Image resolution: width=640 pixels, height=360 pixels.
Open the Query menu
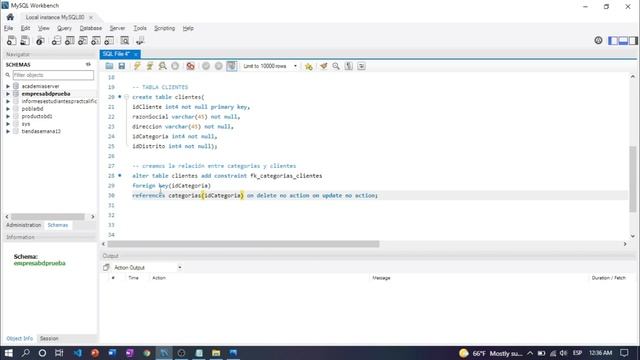click(x=64, y=28)
